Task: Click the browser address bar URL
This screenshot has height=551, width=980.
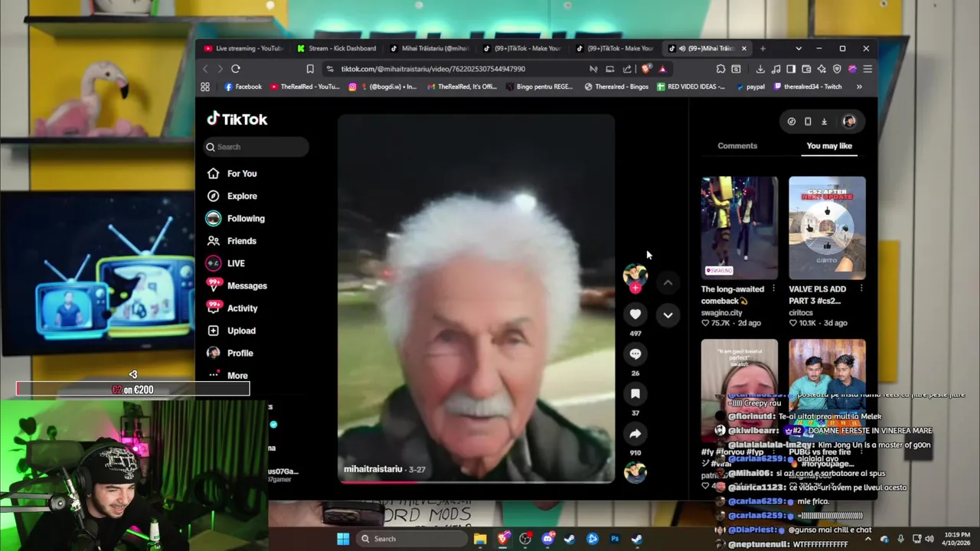Action: [x=433, y=69]
